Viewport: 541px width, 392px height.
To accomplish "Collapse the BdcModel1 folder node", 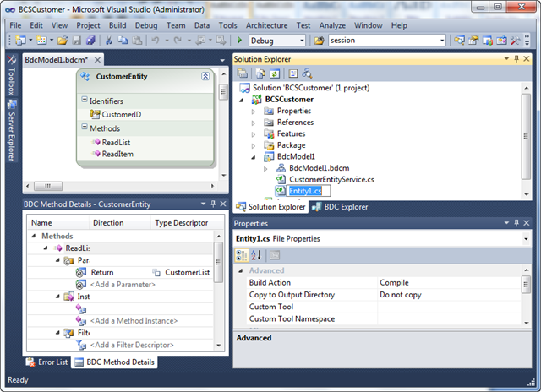I will click(x=254, y=157).
